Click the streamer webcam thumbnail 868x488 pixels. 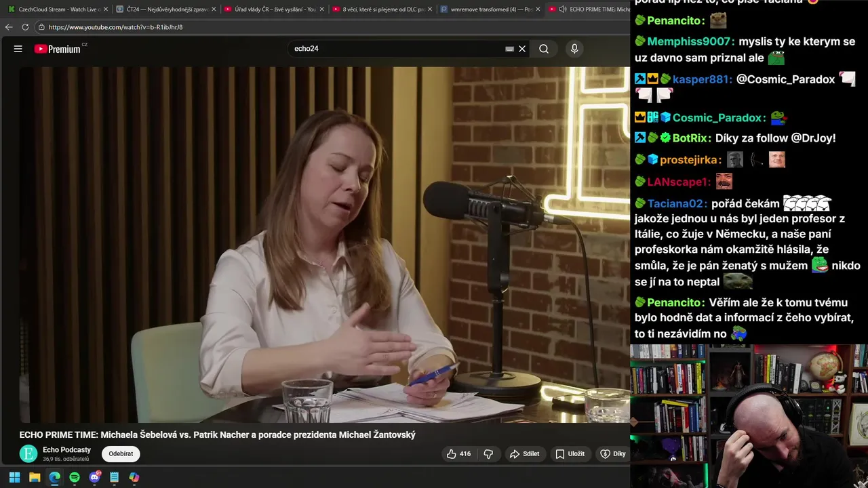749,416
